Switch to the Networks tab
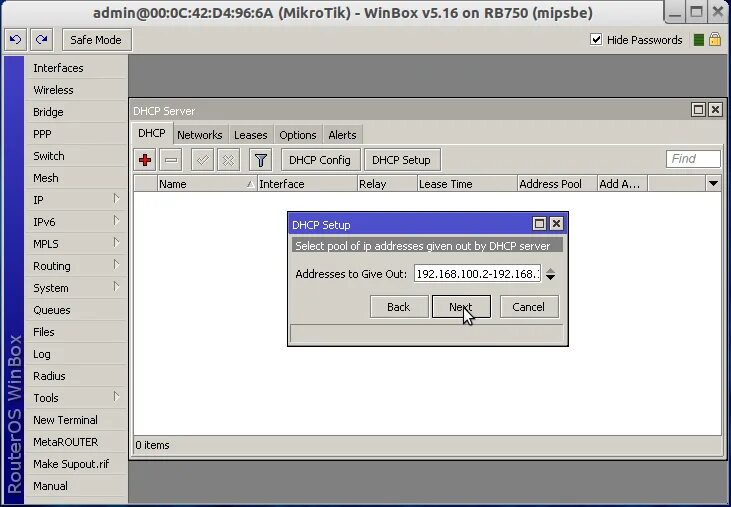The height and width of the screenshot is (507, 731). pos(200,135)
